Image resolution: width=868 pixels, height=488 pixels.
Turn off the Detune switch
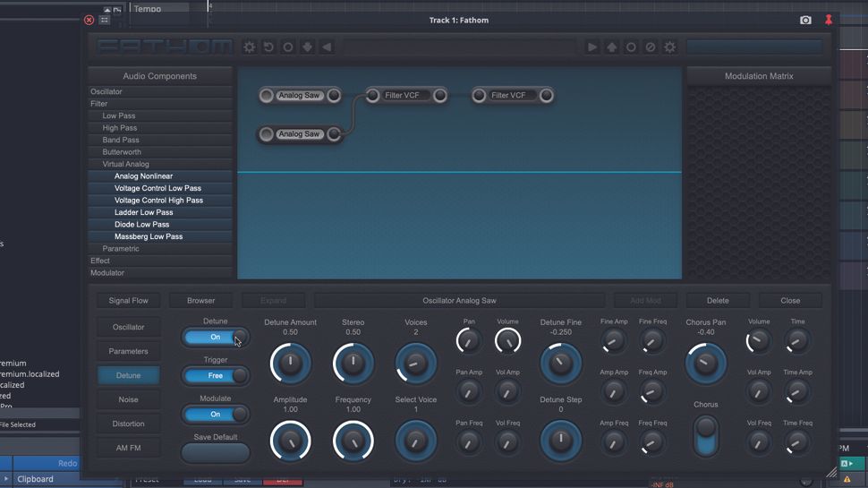coord(216,338)
